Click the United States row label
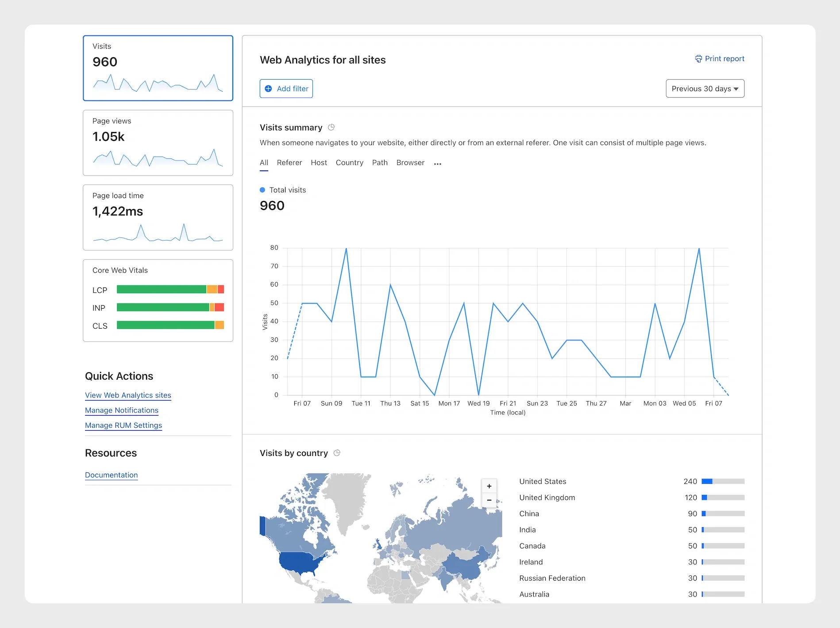This screenshot has height=628, width=840. 543,481
